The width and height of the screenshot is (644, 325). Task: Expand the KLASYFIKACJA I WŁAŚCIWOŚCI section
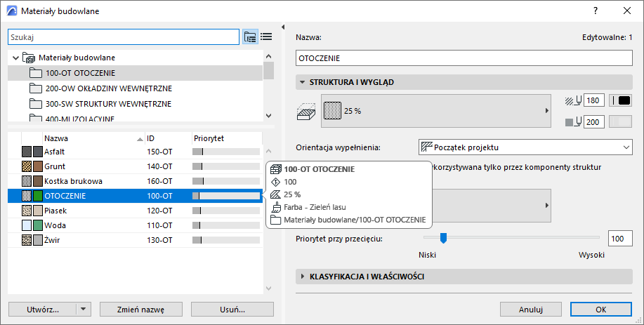point(303,277)
